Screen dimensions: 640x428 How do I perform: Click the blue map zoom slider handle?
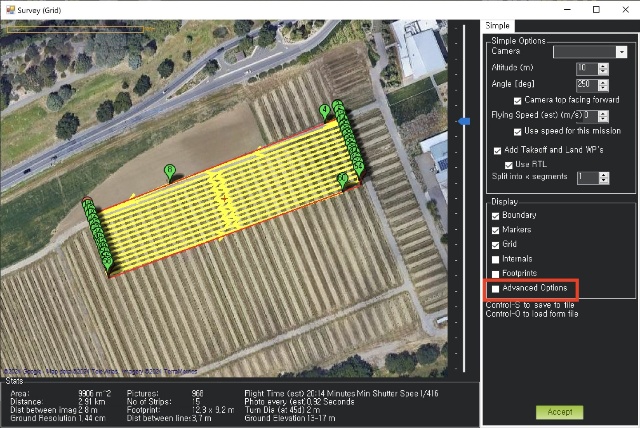462,121
